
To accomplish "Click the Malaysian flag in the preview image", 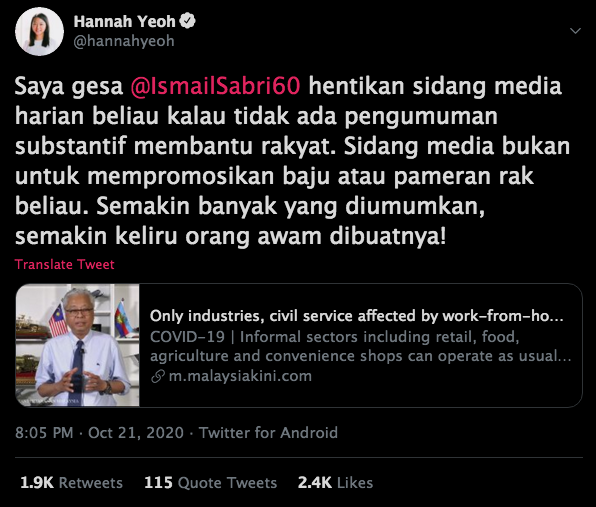I will pyautogui.click(x=57, y=319).
